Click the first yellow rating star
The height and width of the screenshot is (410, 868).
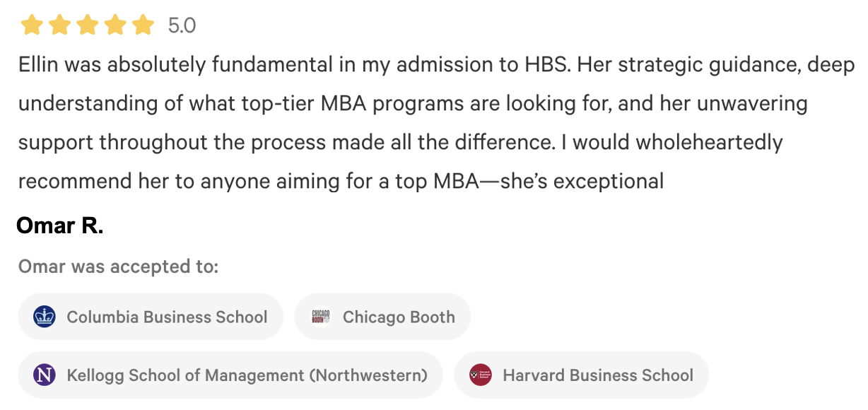click(31, 25)
